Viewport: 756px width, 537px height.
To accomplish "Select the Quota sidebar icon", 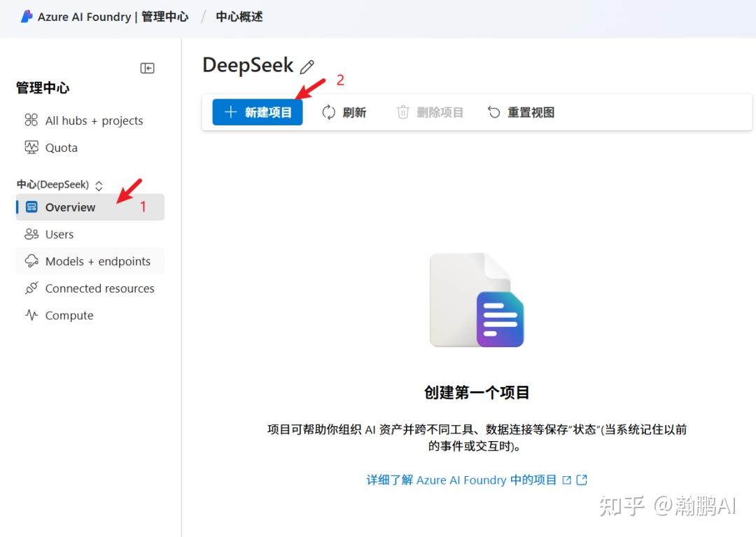I will (30, 148).
